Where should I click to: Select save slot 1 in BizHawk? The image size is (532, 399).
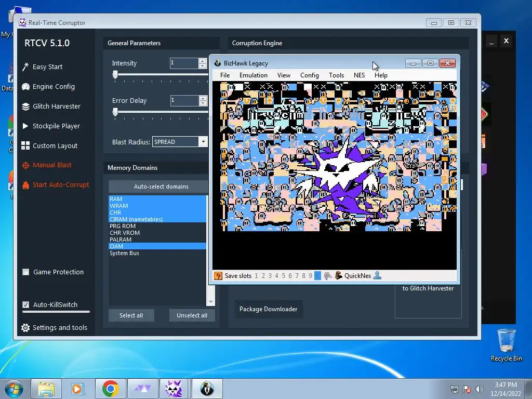(256, 276)
